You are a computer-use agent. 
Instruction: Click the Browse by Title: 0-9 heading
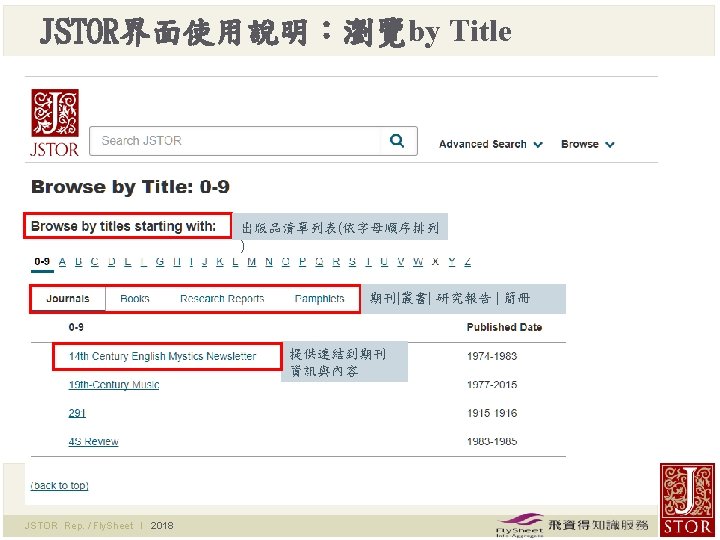click(130, 187)
